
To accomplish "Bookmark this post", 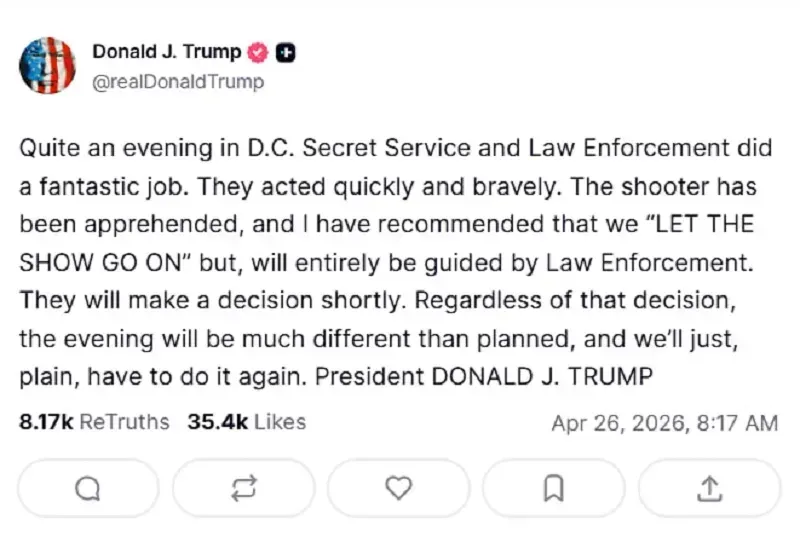I will point(554,488).
